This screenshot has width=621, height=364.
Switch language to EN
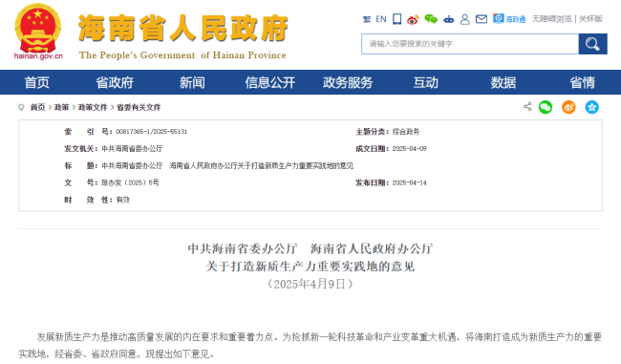click(381, 19)
